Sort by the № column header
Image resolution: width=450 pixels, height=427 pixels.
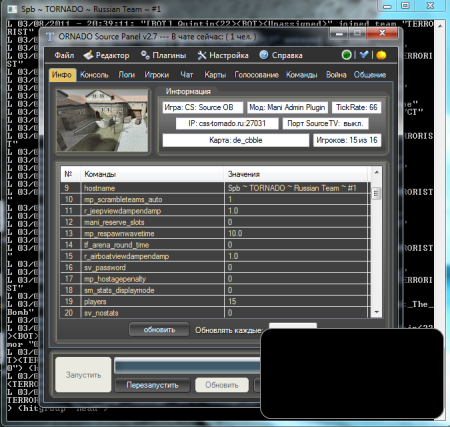[71, 174]
